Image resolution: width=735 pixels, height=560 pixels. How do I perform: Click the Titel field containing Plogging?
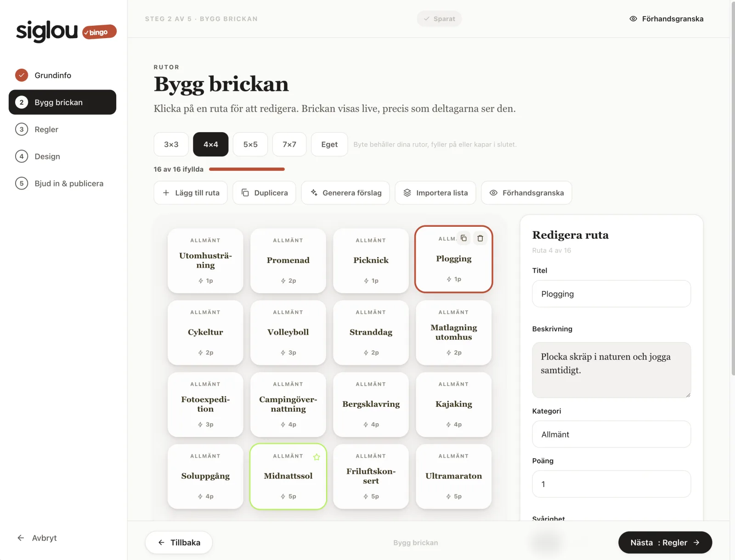pyautogui.click(x=611, y=294)
